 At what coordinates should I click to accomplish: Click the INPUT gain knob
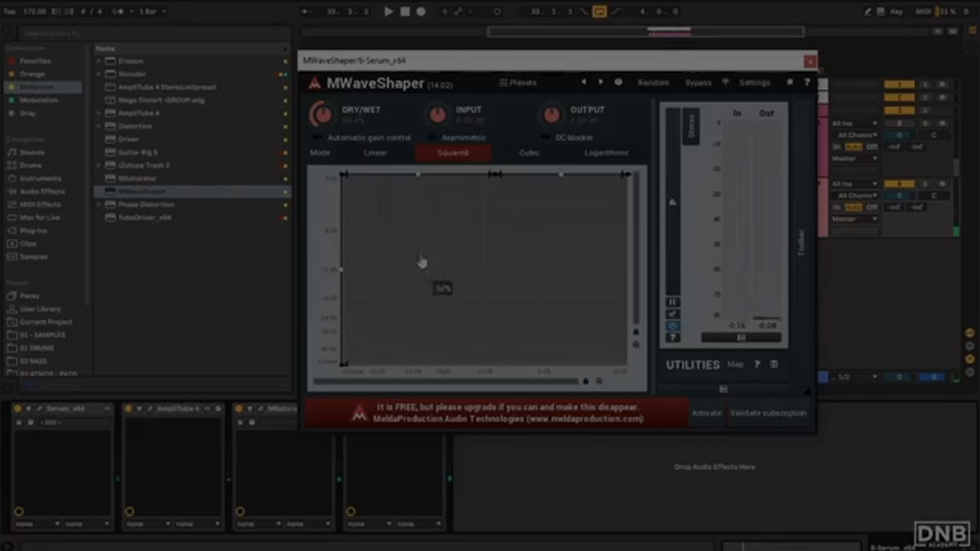[437, 115]
